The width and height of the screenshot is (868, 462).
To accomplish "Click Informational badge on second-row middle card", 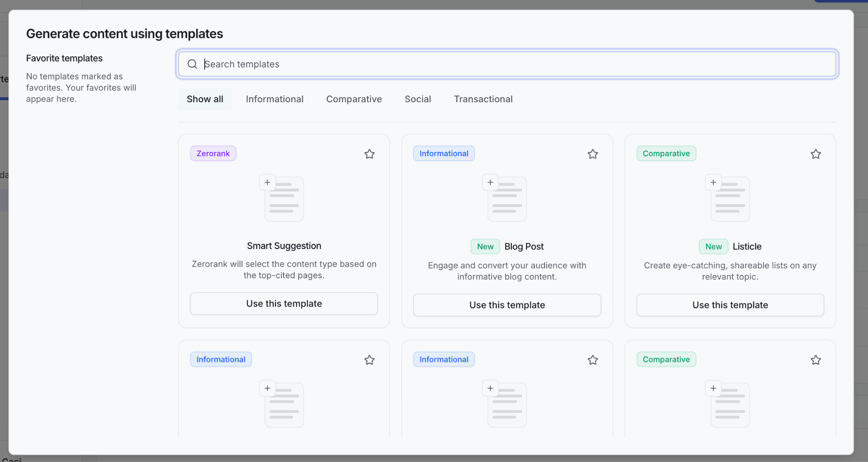I will click(x=444, y=359).
